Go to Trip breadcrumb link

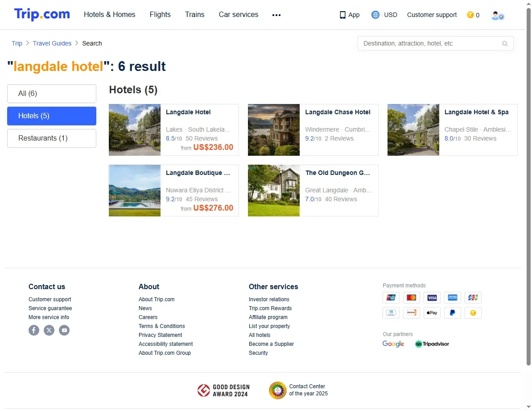pyautogui.click(x=17, y=43)
